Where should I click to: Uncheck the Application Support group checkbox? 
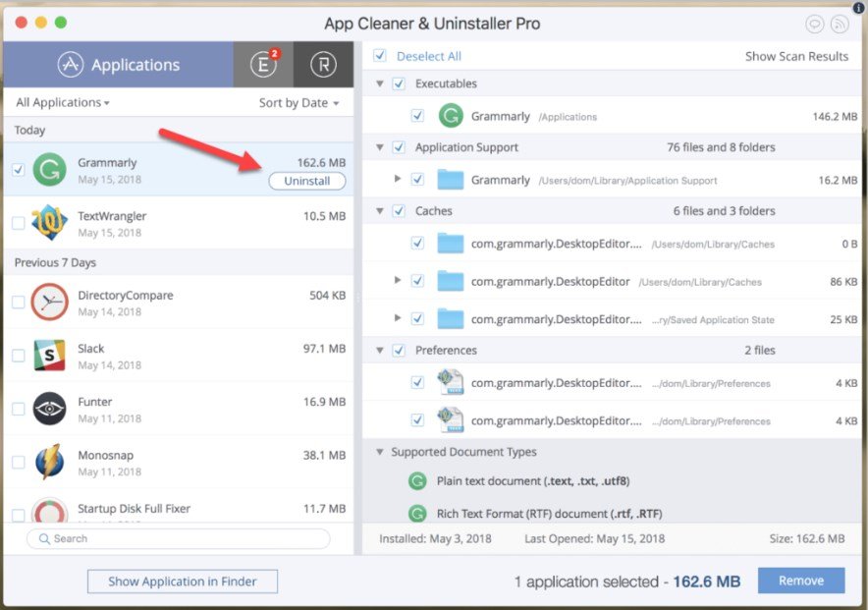click(x=399, y=147)
